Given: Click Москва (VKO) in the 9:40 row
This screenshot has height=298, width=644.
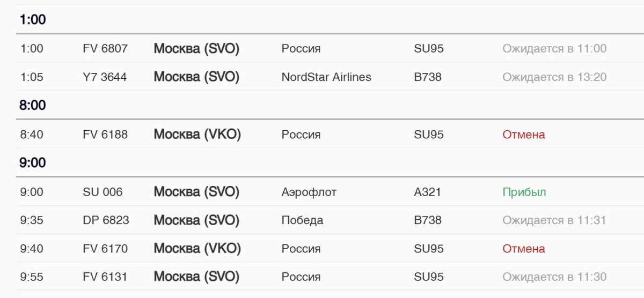Looking at the screenshot, I should click(197, 249).
